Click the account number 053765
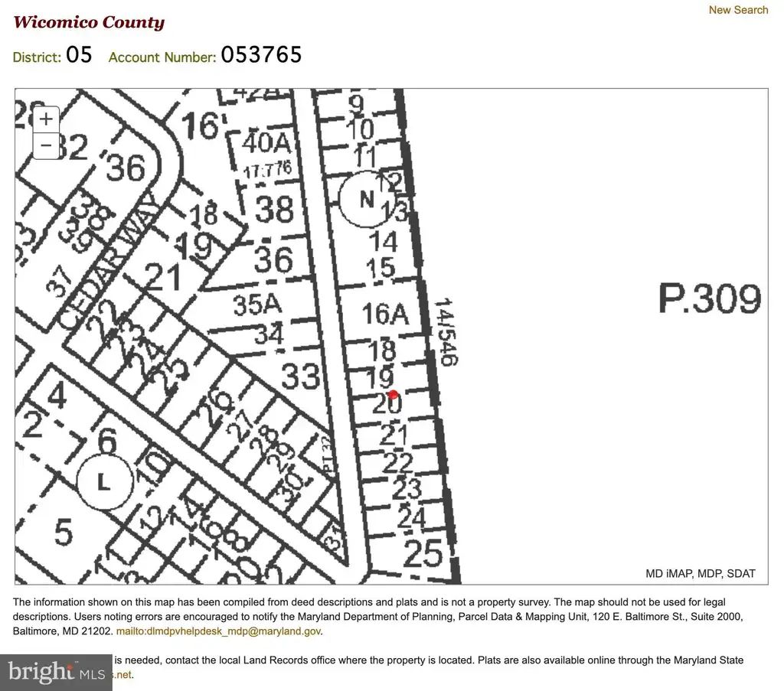Image resolution: width=784 pixels, height=691 pixels. coord(262,54)
